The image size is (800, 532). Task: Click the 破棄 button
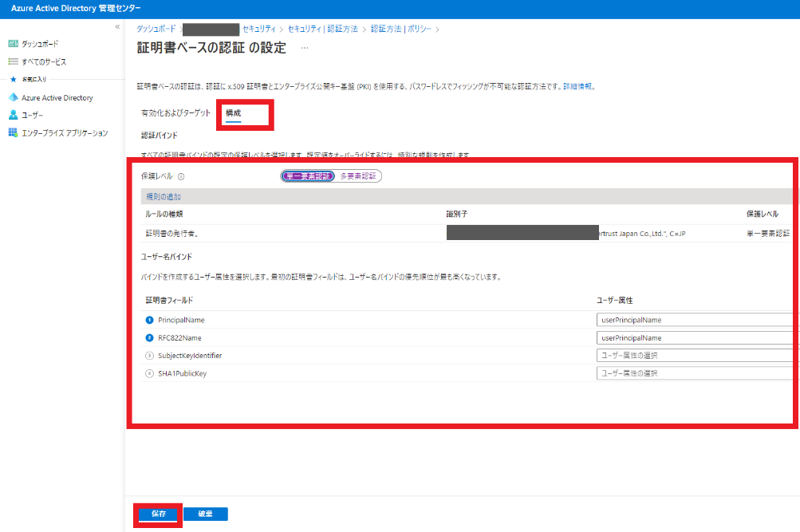pyautogui.click(x=206, y=514)
